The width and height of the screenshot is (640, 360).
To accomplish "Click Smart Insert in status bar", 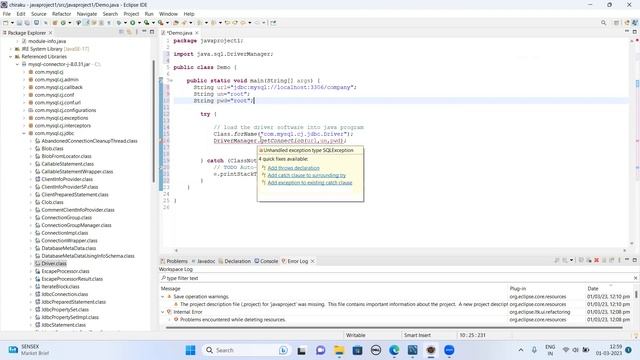I will pos(417,335).
